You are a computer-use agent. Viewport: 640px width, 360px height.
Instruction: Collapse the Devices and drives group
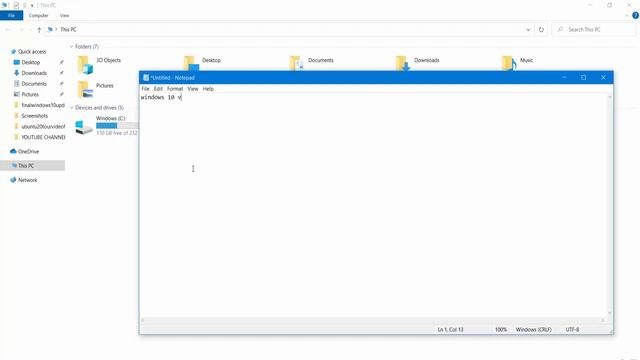pyautogui.click(x=71, y=108)
